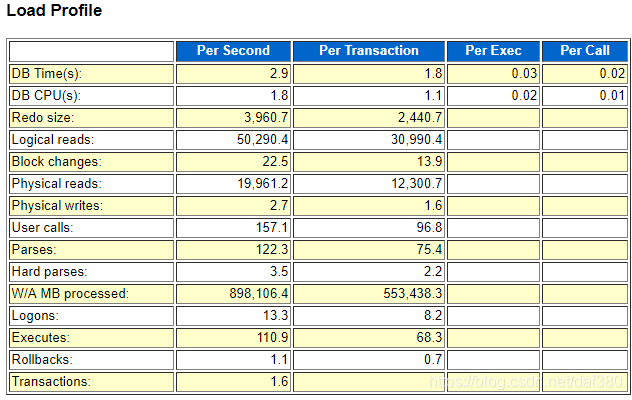Image resolution: width=632 pixels, height=400 pixels.
Task: Select Redo size per second value 3,960.7
Action: (266, 118)
